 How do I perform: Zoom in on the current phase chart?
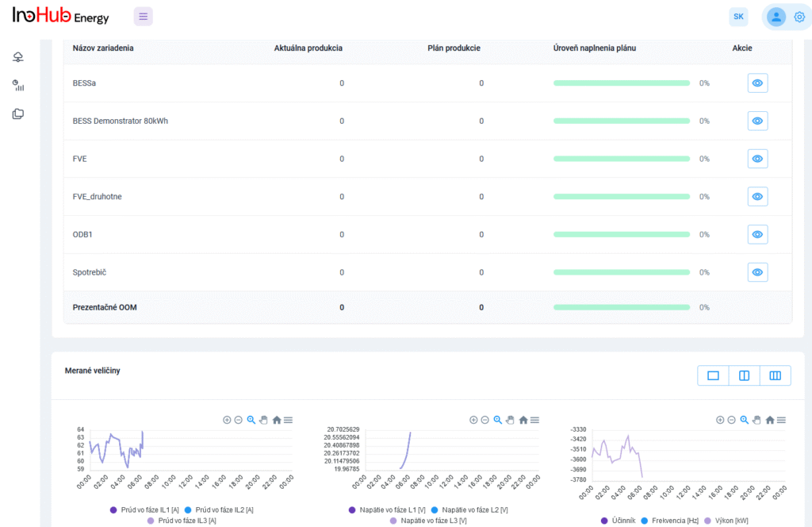point(227,420)
